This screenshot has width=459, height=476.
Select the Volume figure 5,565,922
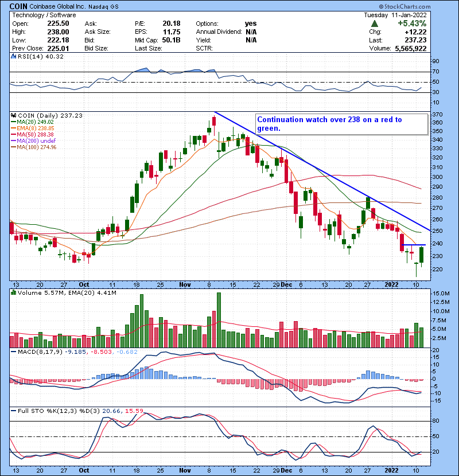(x=411, y=49)
